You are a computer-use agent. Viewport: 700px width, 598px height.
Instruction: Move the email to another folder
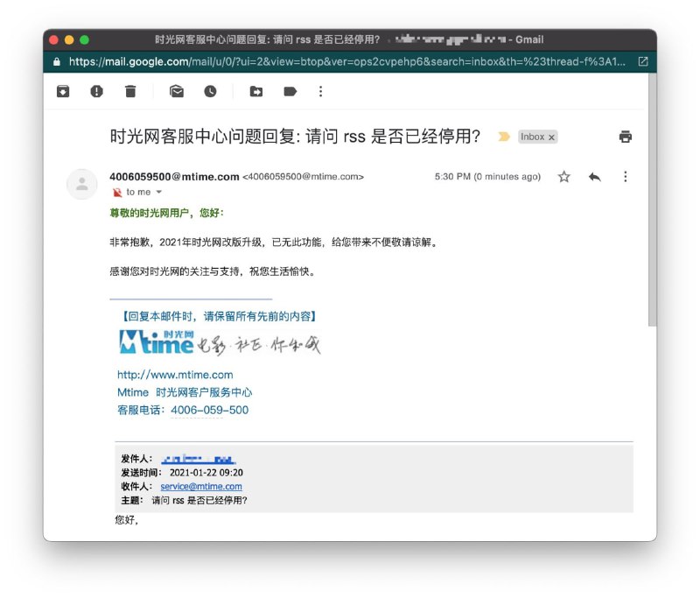(255, 91)
